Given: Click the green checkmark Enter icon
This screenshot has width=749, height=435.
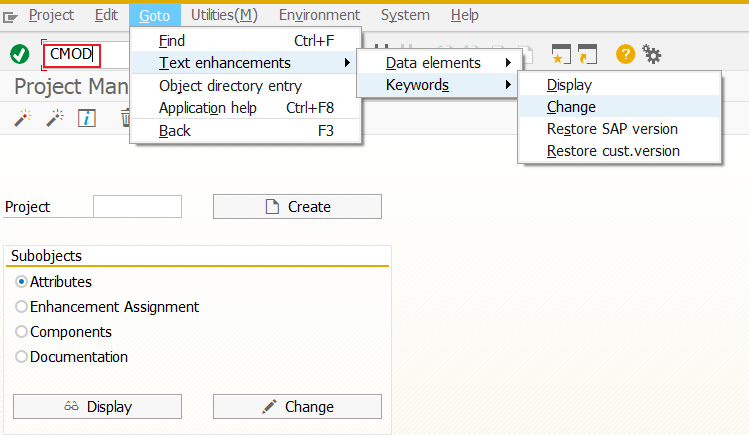Looking at the screenshot, I should coord(20,54).
